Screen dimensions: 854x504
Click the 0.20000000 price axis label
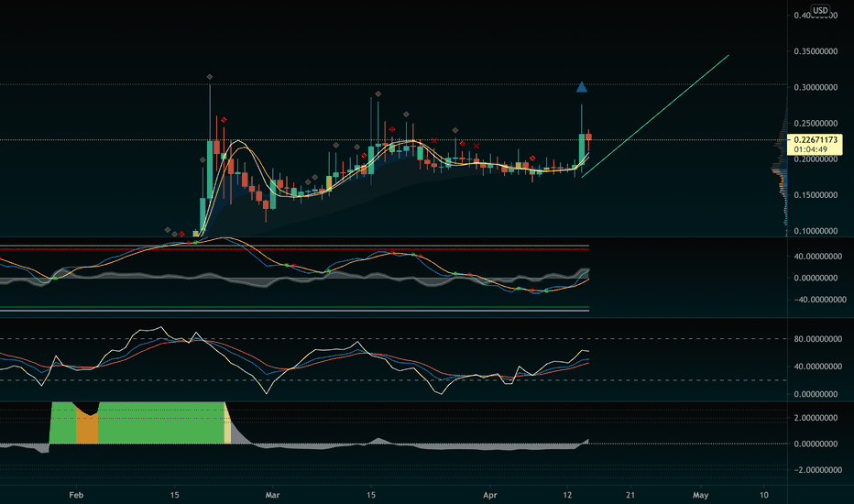(x=816, y=159)
